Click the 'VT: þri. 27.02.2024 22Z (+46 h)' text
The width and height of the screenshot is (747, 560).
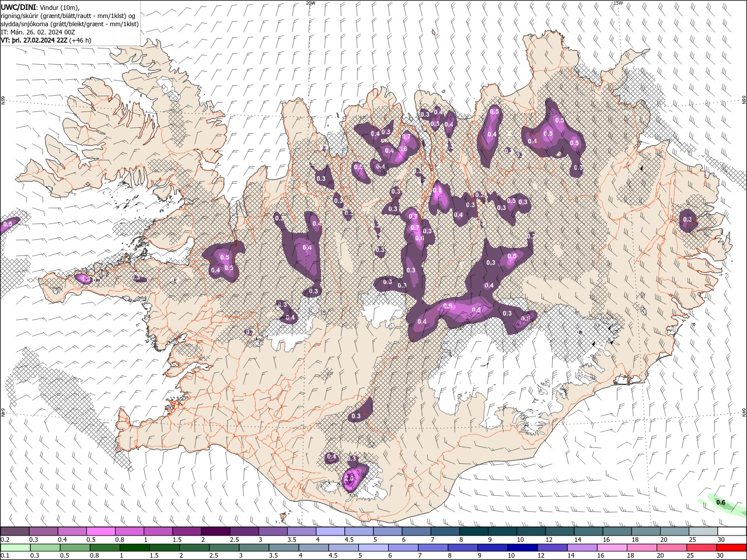click(46, 40)
